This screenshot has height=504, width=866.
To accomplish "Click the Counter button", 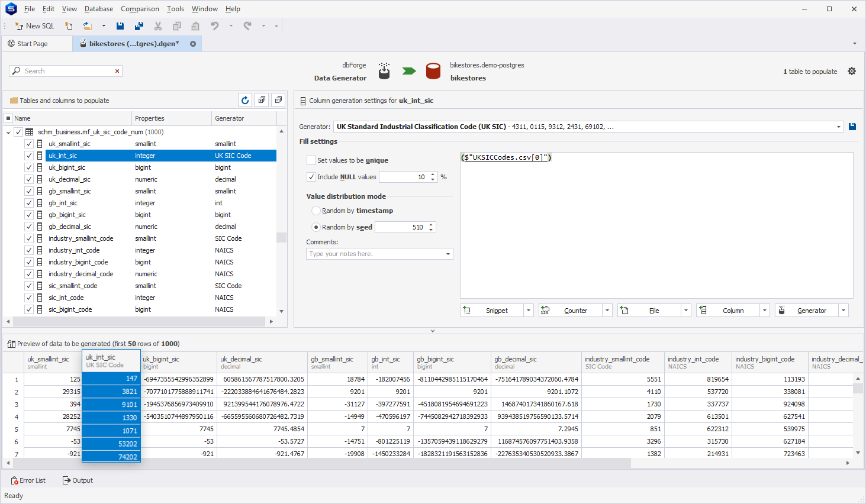I will click(571, 311).
